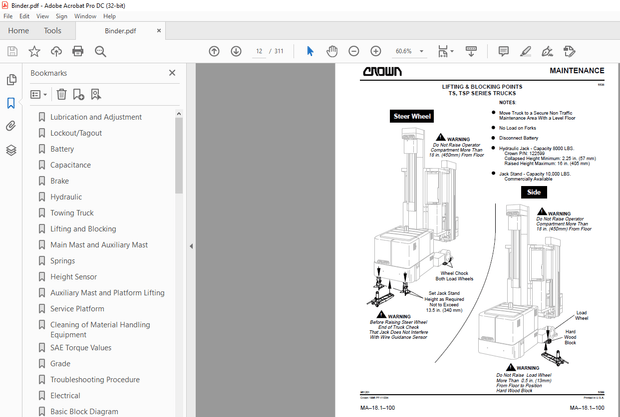Zoom out with the minus icon
Viewport: 620px width, 417px height.
click(x=353, y=51)
